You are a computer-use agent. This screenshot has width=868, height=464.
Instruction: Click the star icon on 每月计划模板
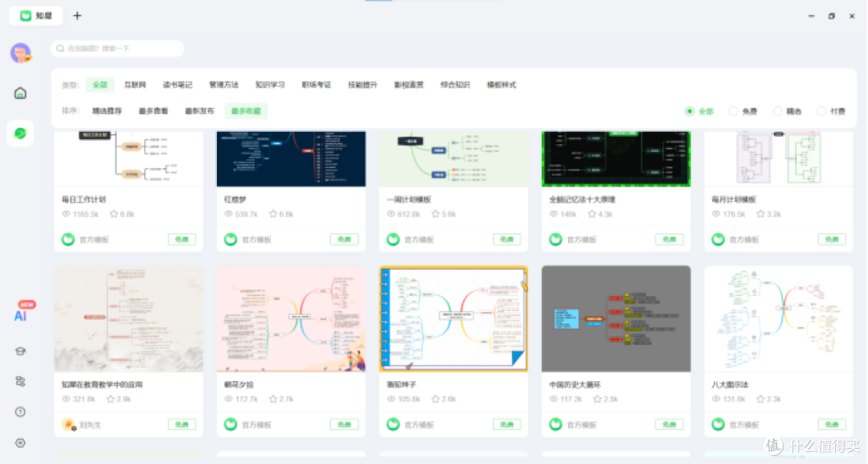[760, 214]
